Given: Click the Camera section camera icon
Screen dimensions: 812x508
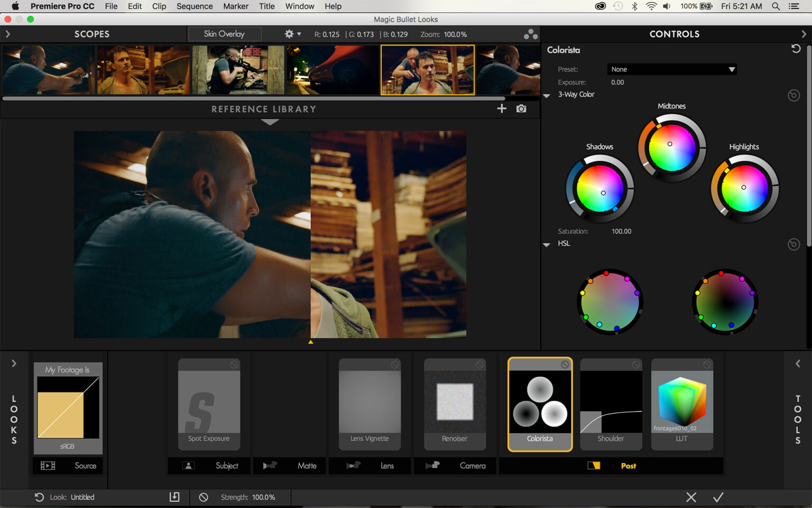Looking at the screenshot, I should point(432,465).
